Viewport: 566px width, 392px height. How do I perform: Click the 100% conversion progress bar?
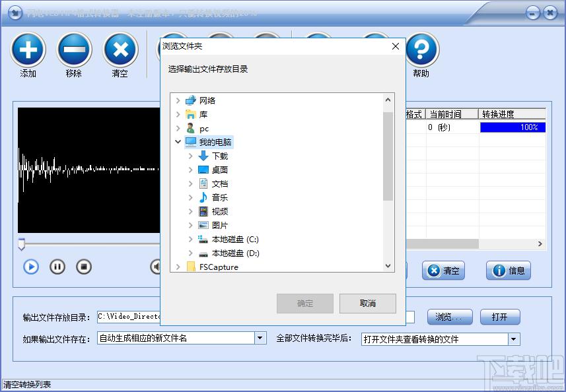pos(513,127)
